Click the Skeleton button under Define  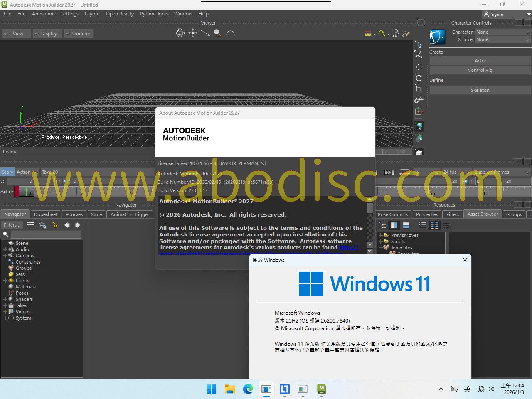(x=480, y=90)
